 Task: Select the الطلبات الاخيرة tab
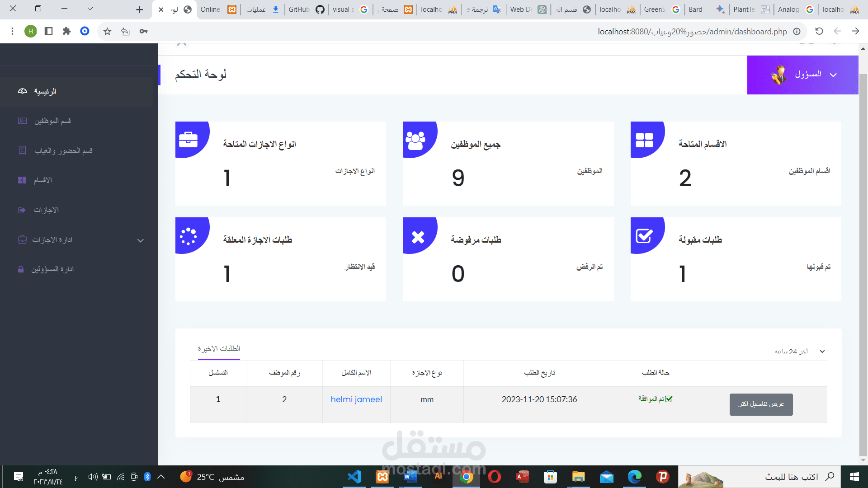coord(219,348)
